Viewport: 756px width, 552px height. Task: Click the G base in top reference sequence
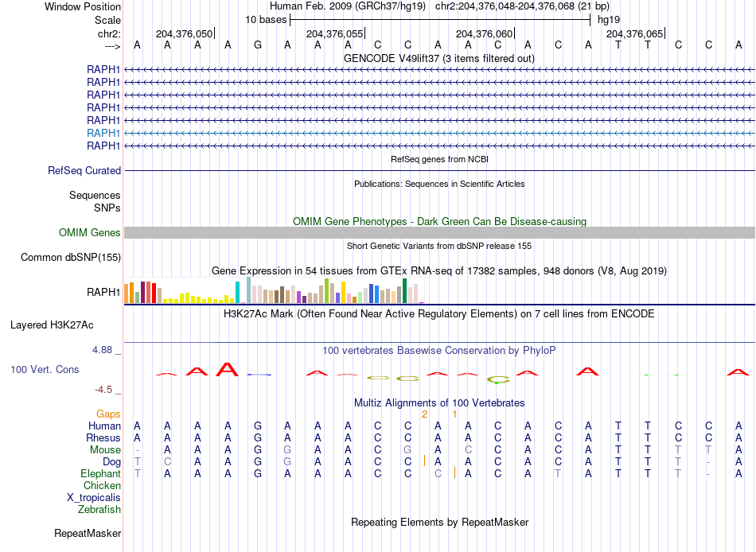[x=258, y=45]
